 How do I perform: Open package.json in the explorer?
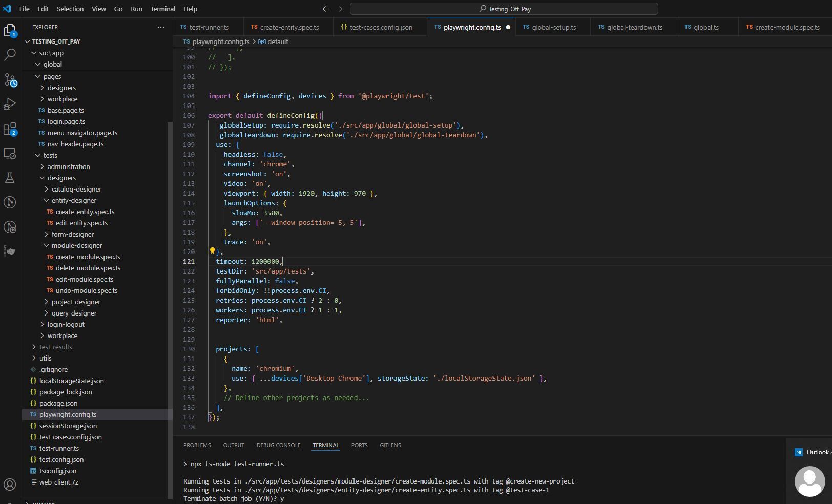pyautogui.click(x=58, y=403)
